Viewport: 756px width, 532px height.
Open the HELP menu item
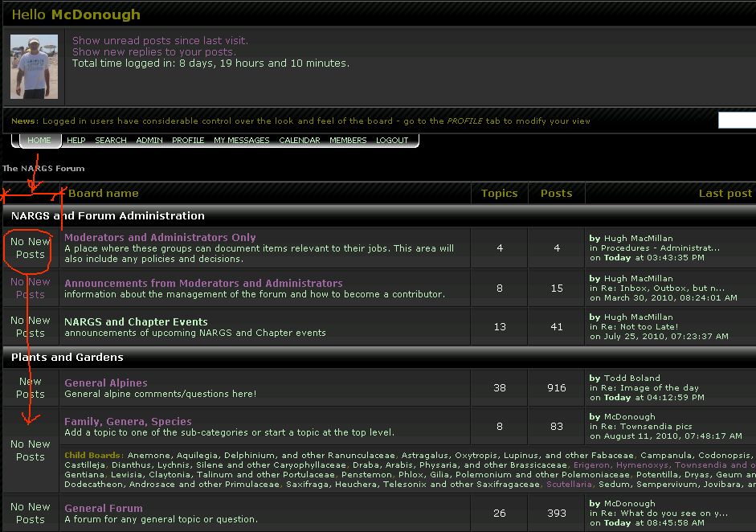point(76,141)
